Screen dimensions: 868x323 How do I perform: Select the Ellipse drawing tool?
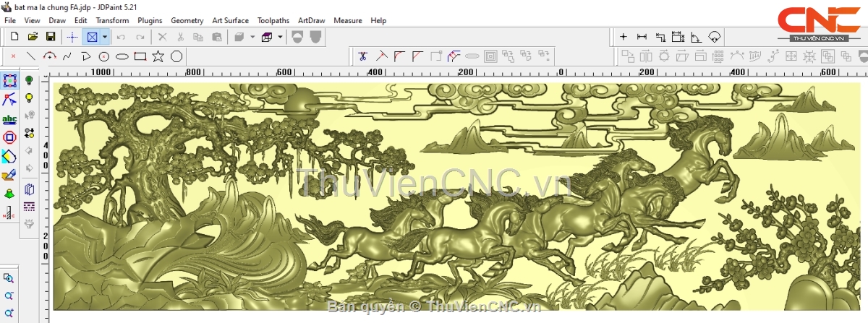point(122,56)
